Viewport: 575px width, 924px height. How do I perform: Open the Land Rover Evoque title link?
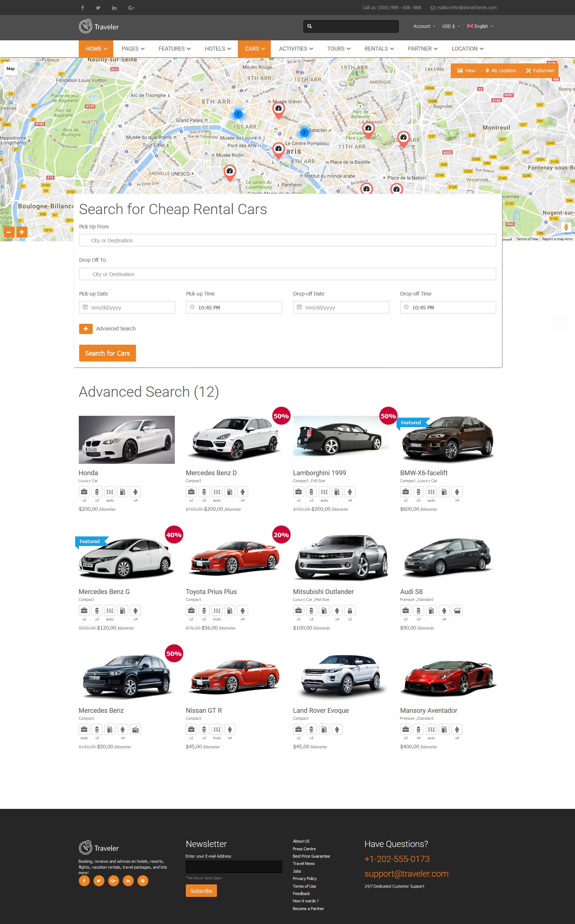pos(321,711)
